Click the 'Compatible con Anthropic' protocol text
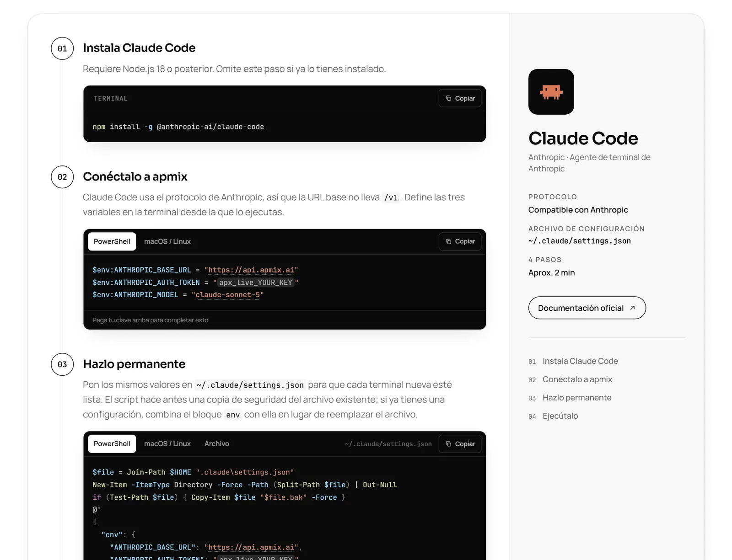732x560 pixels. [x=578, y=210]
